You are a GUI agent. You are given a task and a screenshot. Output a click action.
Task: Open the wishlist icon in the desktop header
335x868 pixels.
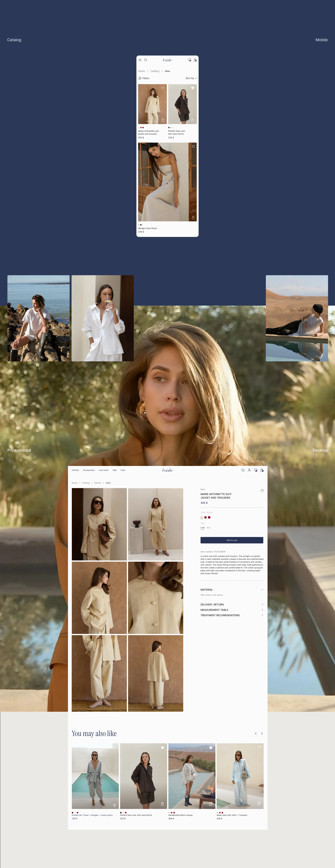(256, 470)
